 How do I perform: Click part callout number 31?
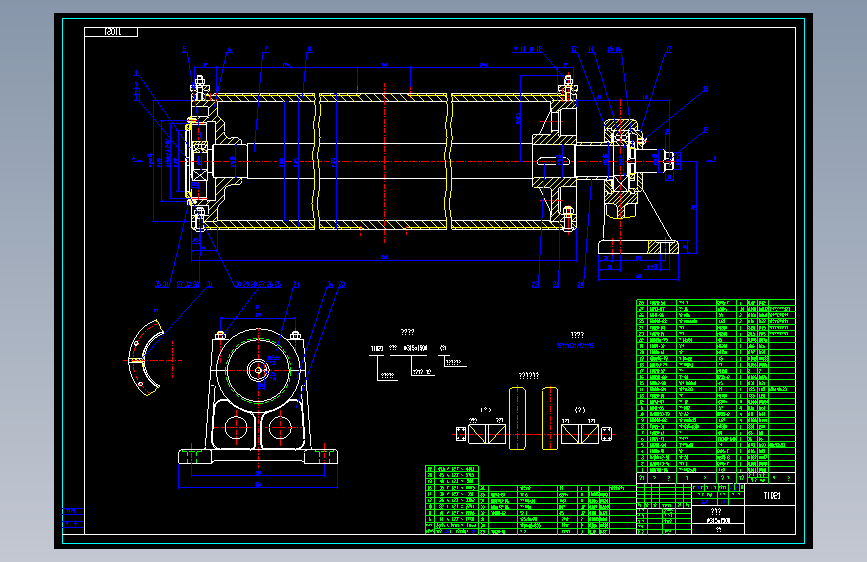[209, 284]
